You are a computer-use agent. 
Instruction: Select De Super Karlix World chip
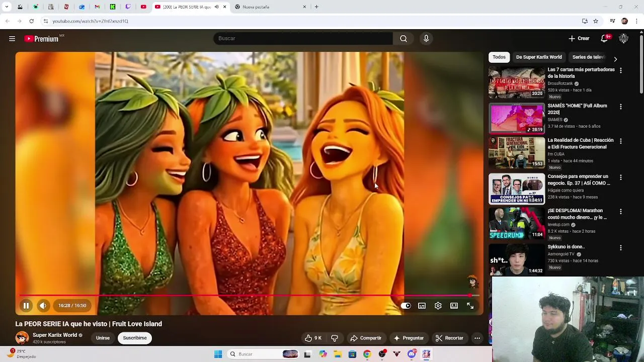[x=539, y=57]
